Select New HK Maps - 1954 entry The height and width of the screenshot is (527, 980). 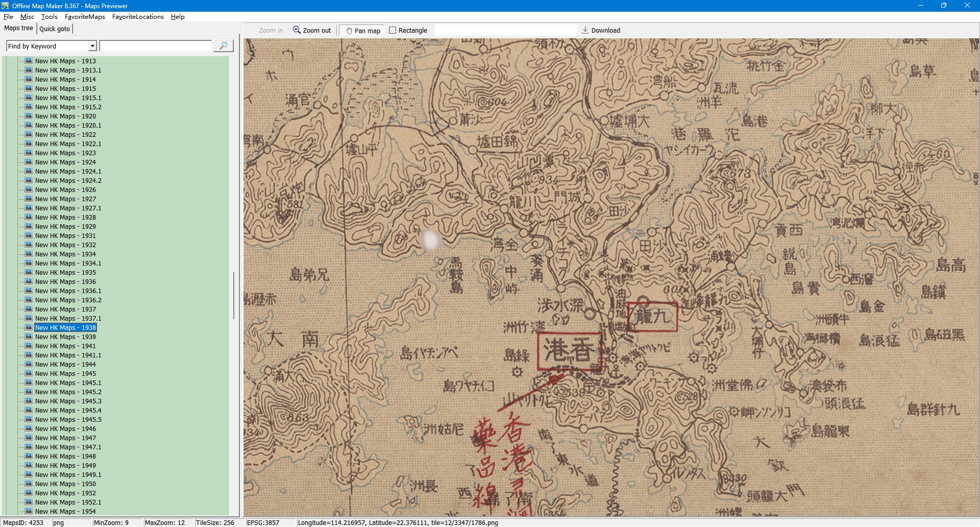click(x=65, y=511)
